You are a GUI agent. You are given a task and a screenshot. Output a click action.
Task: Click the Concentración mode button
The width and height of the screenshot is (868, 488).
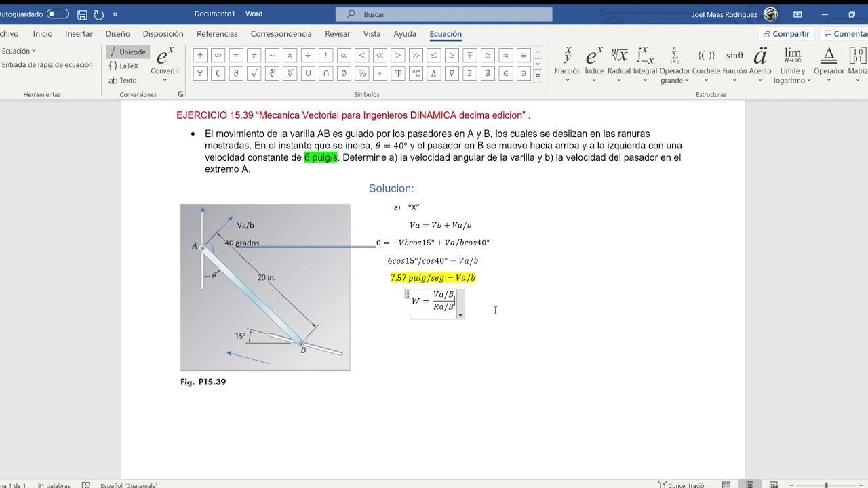pos(683,485)
